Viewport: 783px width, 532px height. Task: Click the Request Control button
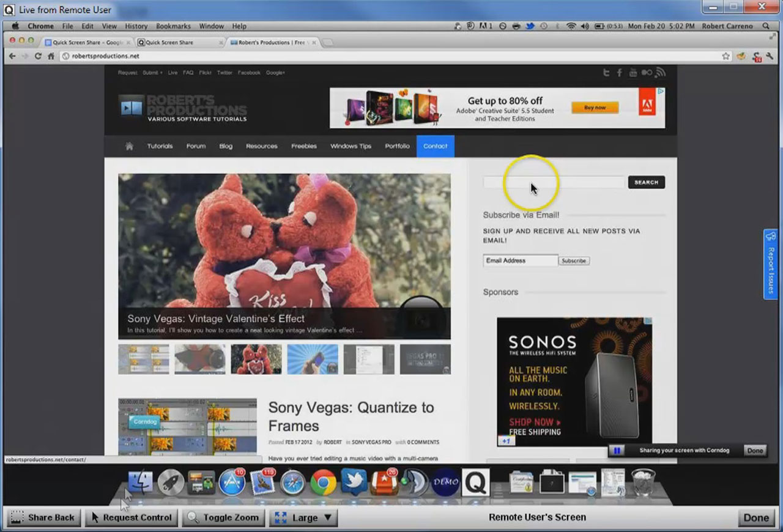(x=132, y=517)
